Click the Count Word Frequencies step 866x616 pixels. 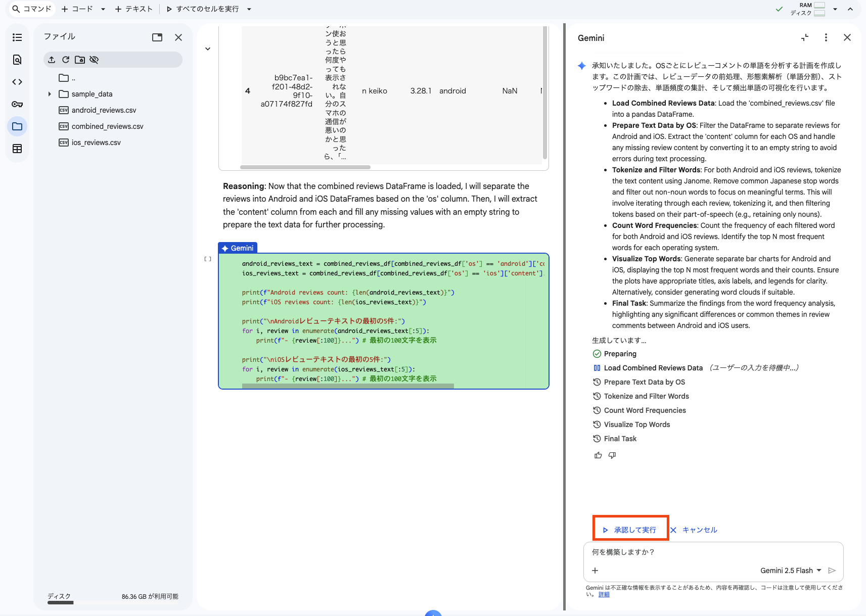(x=640, y=410)
